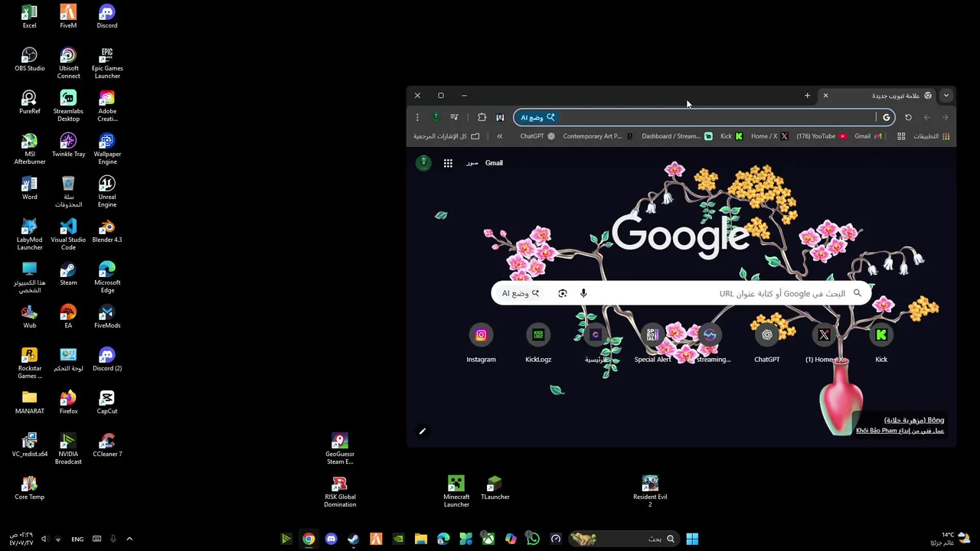Click the tab groups grid icon in bookmarks bar
Viewport: 980px width, 551px height.
tap(901, 136)
